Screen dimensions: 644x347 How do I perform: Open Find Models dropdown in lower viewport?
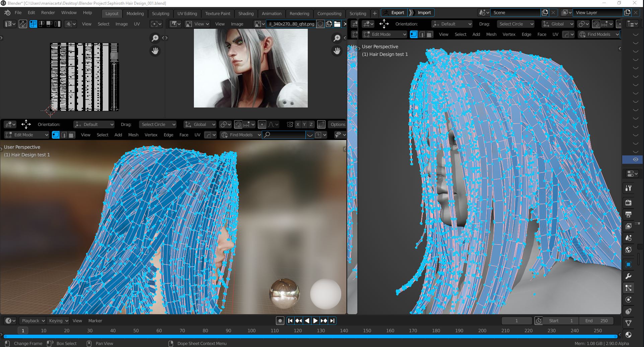[241, 135]
